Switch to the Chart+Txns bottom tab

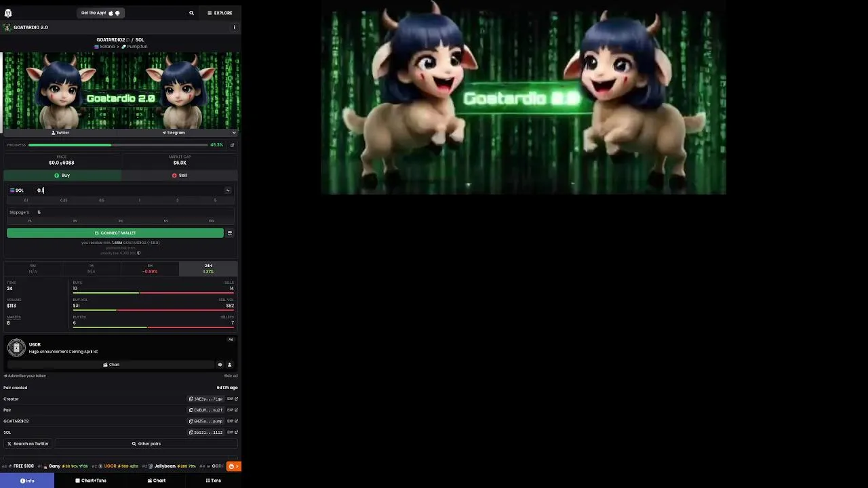(91, 481)
